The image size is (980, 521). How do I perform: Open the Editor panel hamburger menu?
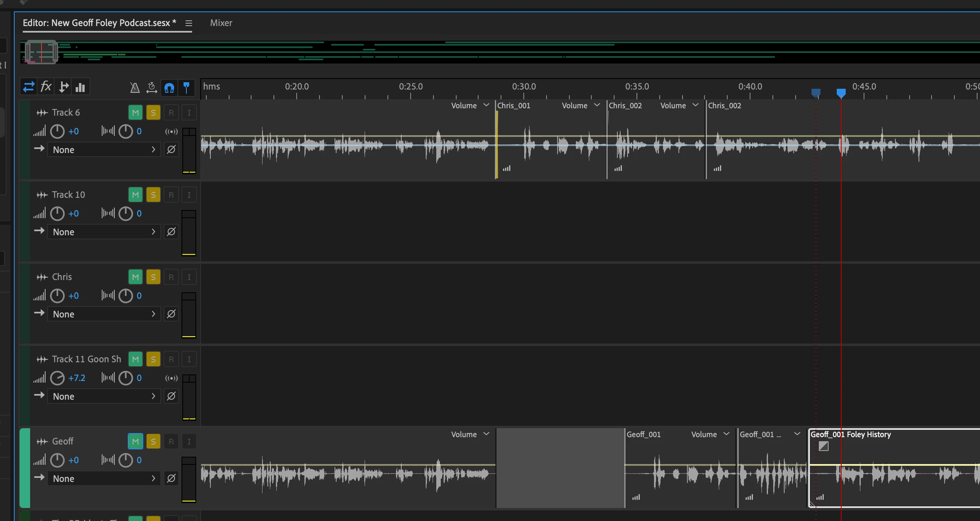(x=188, y=23)
